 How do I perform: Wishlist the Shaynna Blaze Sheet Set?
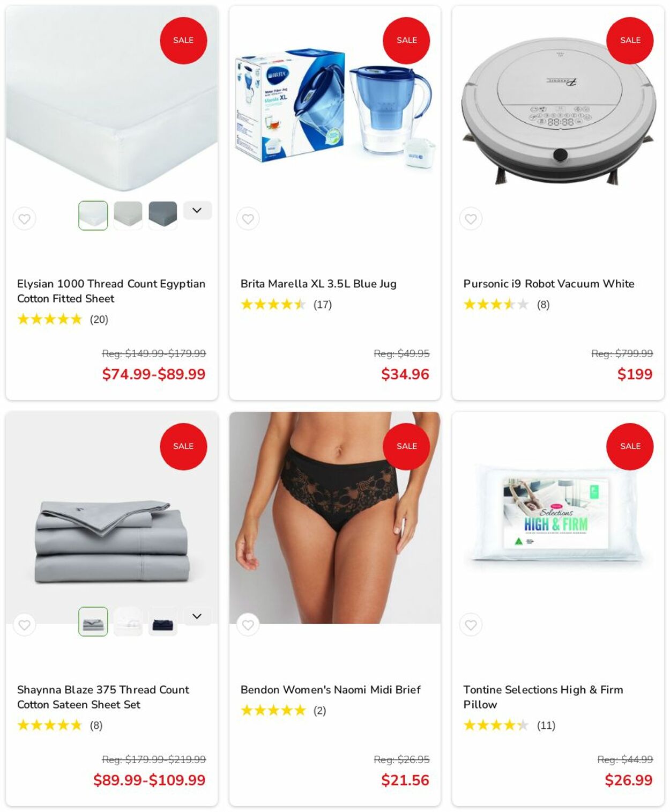pyautogui.click(x=25, y=625)
